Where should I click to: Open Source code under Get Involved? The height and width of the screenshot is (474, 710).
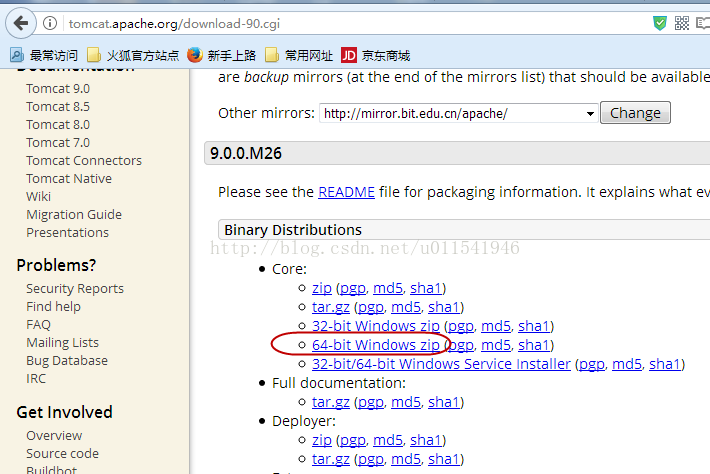pos(62,454)
